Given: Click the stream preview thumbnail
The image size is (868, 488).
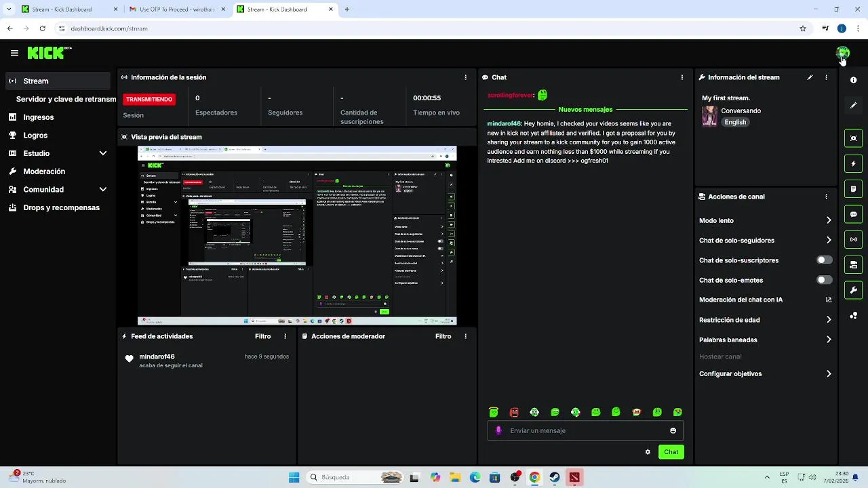Looking at the screenshot, I should 297,235.
